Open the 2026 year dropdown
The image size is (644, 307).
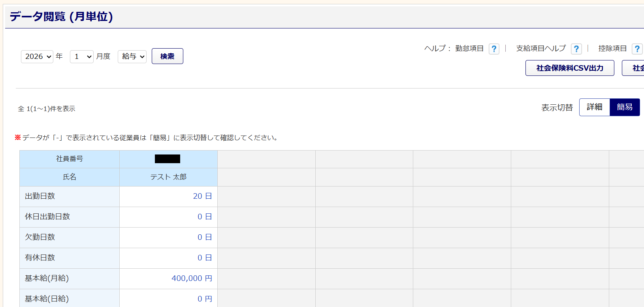point(37,57)
